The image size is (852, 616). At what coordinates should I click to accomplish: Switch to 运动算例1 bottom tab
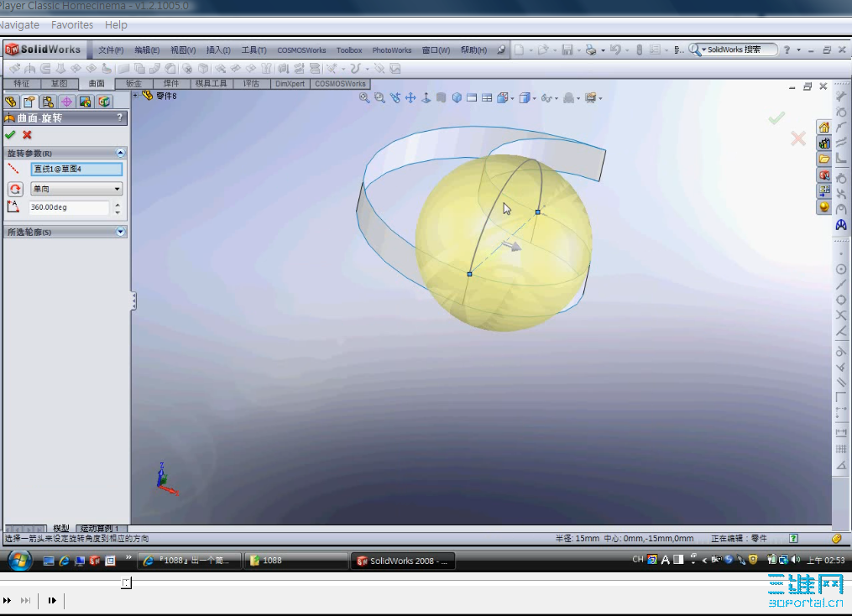[x=100, y=529]
